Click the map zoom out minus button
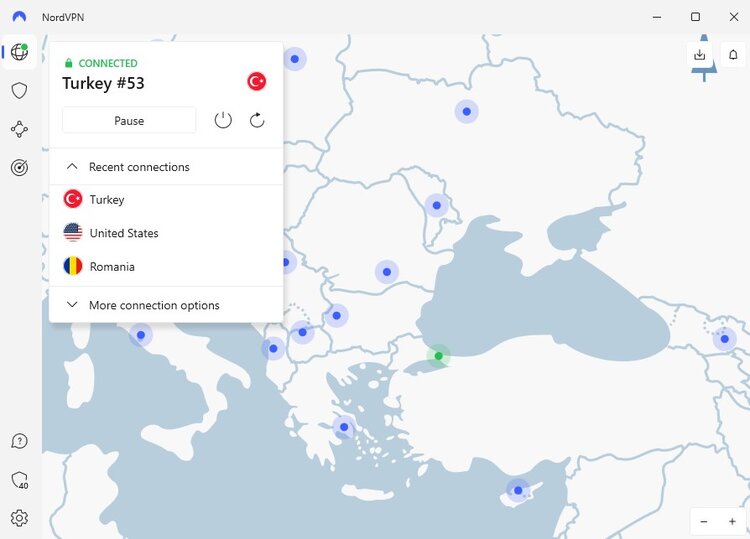Viewport: 750px width, 539px height. click(704, 521)
